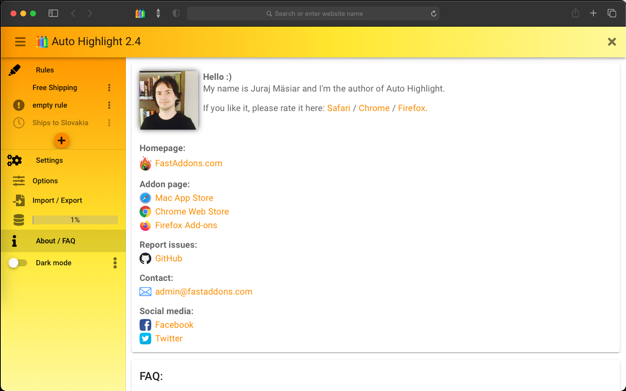This screenshot has width=626, height=391.
Task: Click the Import / Export file icon
Action: pyautogui.click(x=18, y=200)
